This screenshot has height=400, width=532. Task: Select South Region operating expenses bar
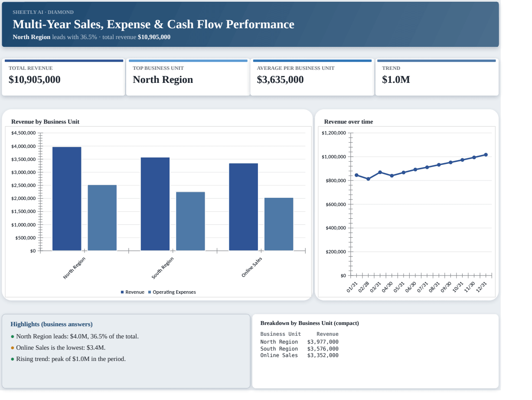190,221
